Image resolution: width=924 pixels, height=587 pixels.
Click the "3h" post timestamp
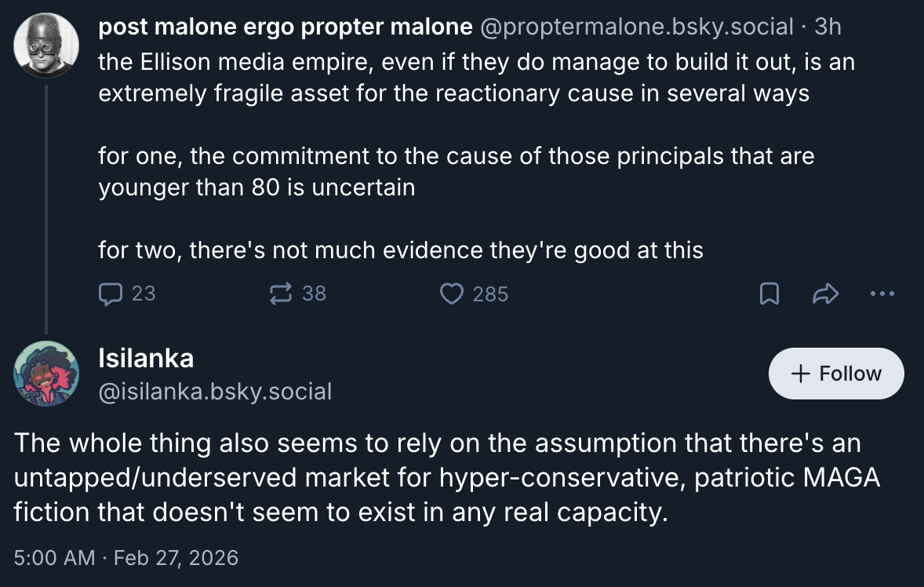828,27
